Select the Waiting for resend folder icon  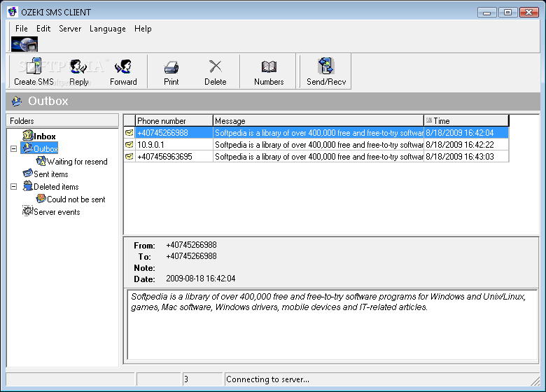[41, 161]
